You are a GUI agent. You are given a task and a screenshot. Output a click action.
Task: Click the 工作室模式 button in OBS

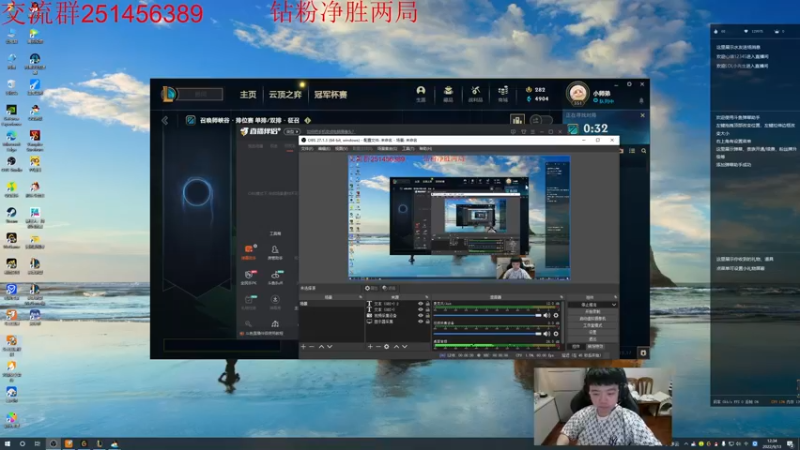coord(593,325)
